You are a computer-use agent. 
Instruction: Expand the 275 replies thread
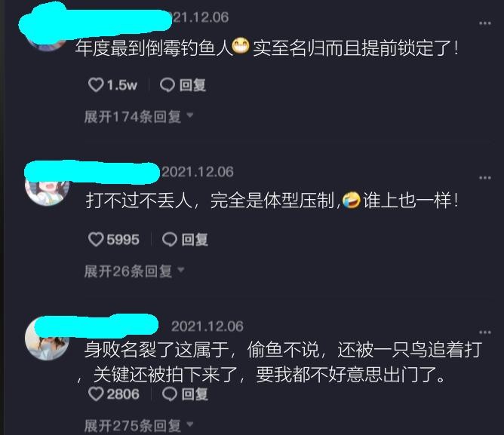pyautogui.click(x=139, y=426)
